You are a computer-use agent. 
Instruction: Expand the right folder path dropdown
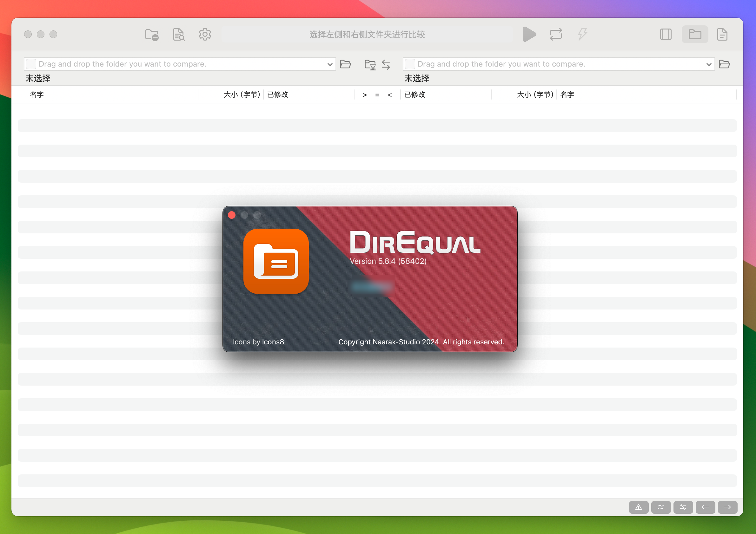pyautogui.click(x=709, y=64)
